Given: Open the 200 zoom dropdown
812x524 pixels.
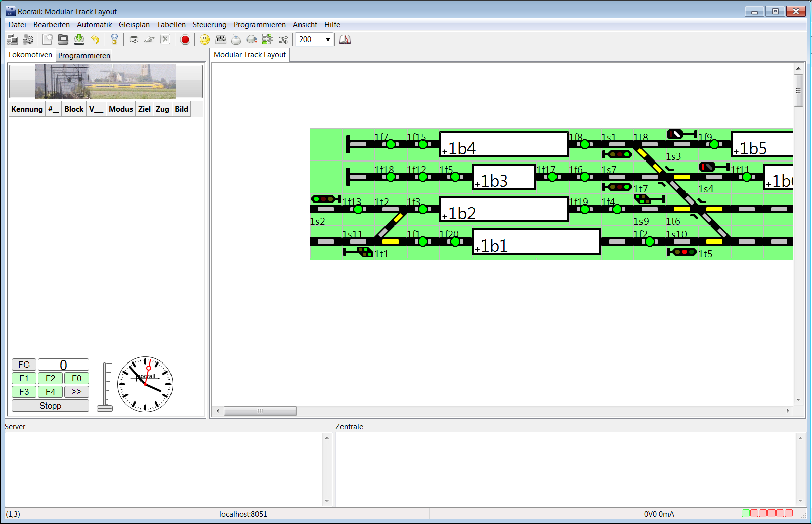Looking at the screenshot, I should click(x=328, y=39).
